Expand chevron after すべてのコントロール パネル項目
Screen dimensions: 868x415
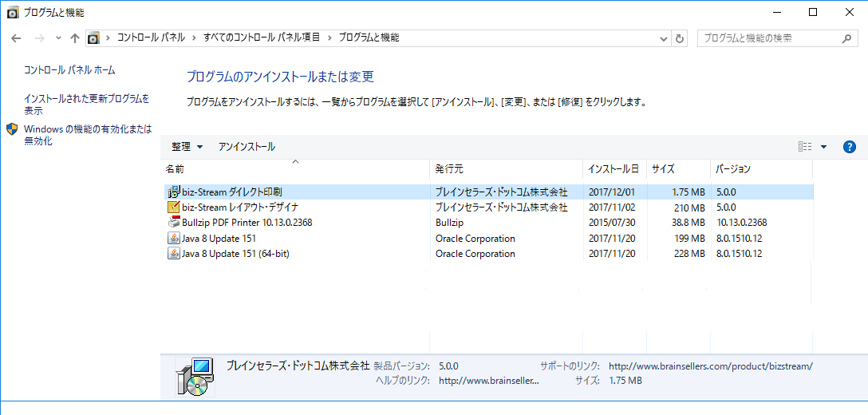click(x=330, y=38)
